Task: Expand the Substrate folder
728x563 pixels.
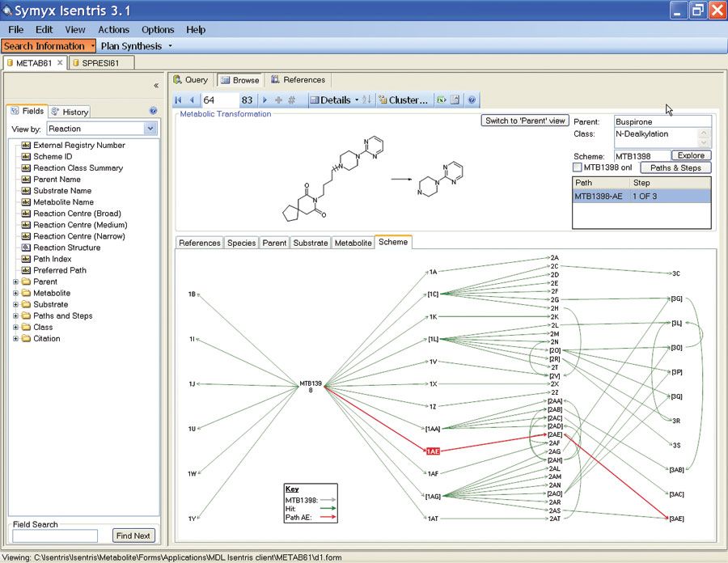Action: click(x=16, y=304)
